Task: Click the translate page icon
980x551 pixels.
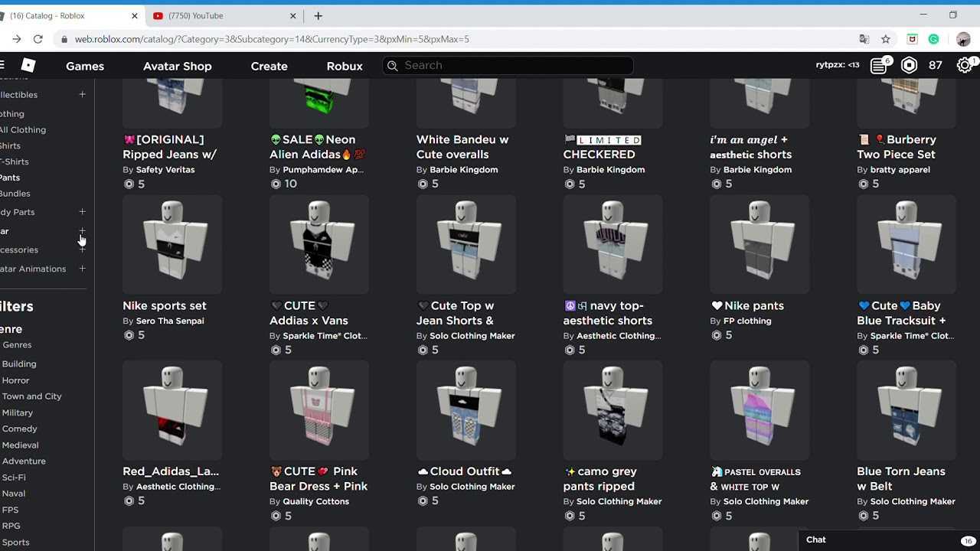Action: coord(864,39)
